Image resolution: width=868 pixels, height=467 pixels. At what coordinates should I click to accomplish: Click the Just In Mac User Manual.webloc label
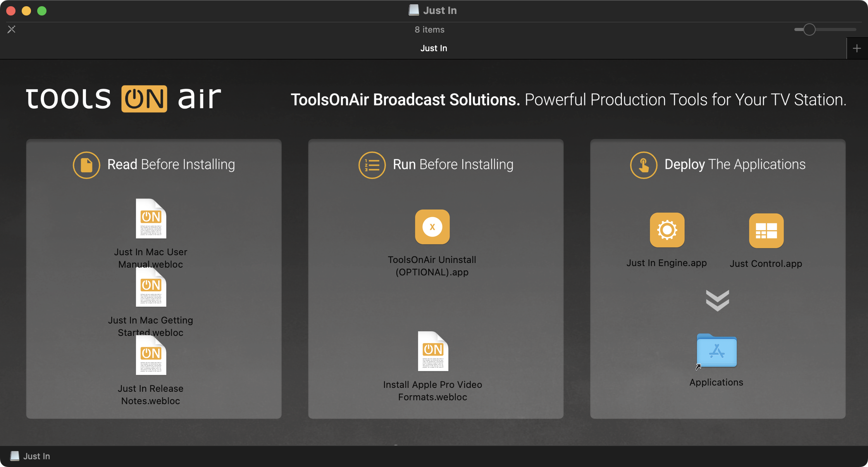click(x=151, y=258)
